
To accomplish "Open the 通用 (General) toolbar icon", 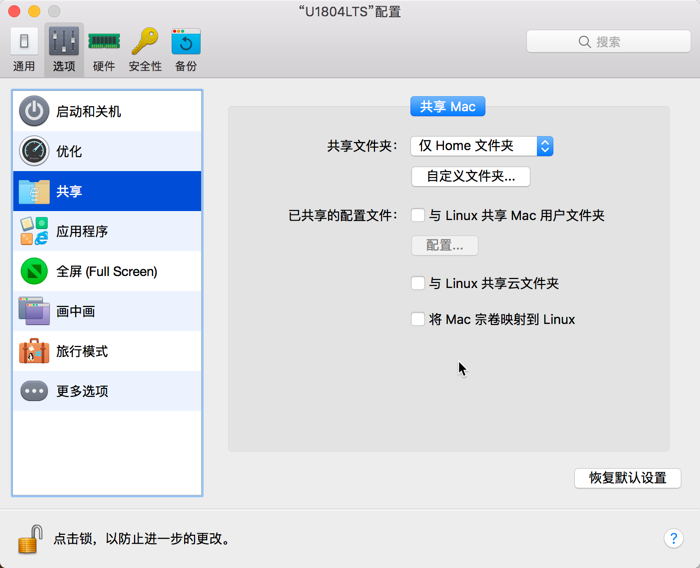I will tap(24, 42).
